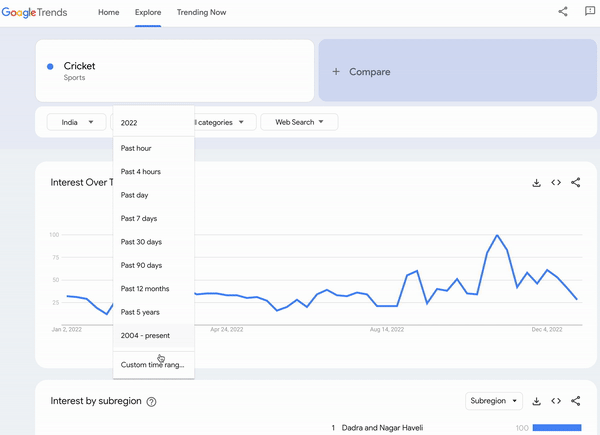This screenshot has width=600, height=435.
Task: Share the Interest Over Time chart
Action: (576, 182)
